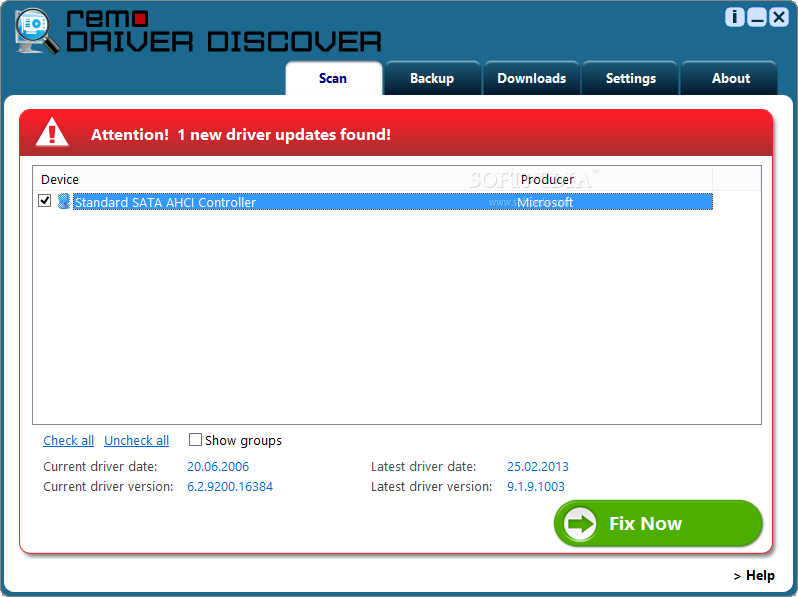Click the Uncheck all link
The height and width of the screenshot is (597, 798).
pos(136,440)
